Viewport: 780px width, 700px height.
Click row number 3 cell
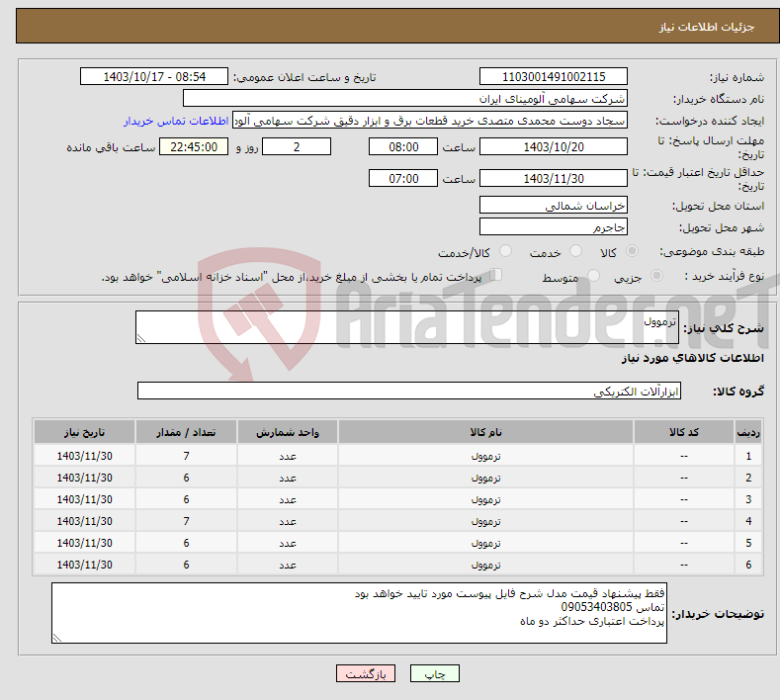tap(748, 499)
